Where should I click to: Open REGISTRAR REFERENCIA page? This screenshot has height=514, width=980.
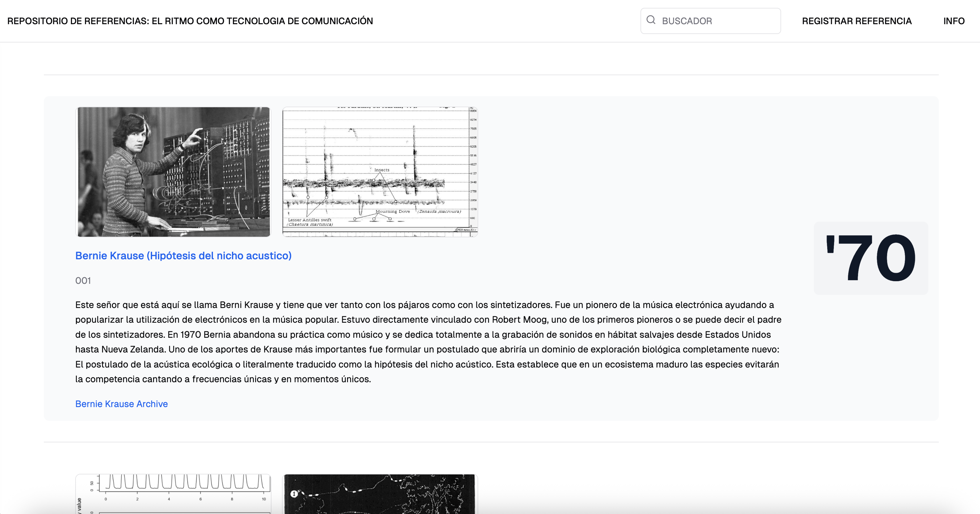click(x=856, y=21)
